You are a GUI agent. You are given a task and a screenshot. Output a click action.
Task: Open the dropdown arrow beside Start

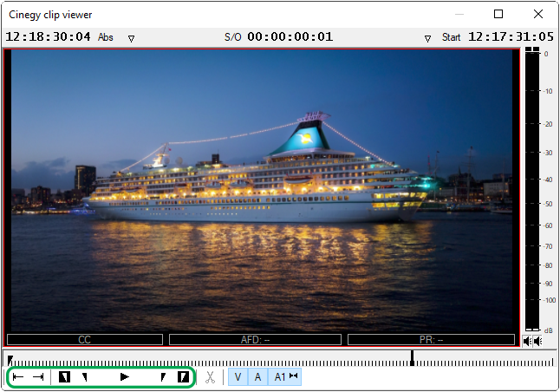(x=427, y=38)
